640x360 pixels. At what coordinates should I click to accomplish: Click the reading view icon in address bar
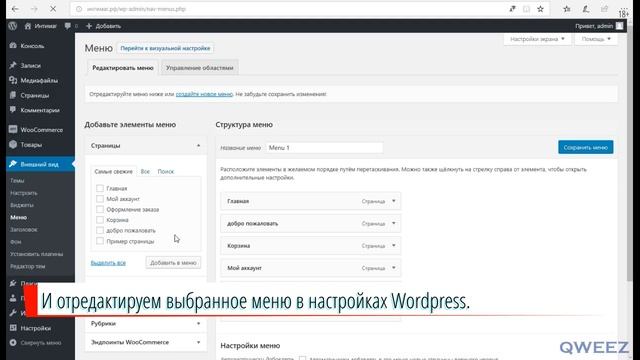tap(527, 9)
